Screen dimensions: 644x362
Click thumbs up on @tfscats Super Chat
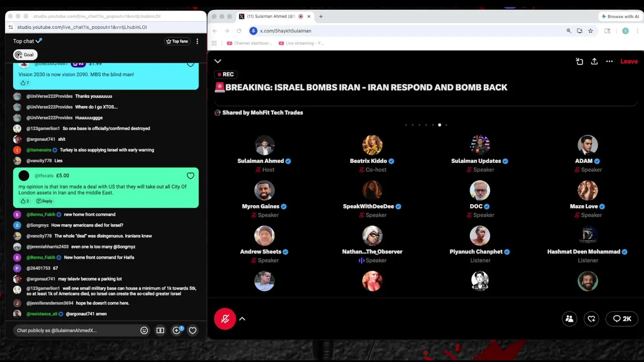(x=23, y=201)
